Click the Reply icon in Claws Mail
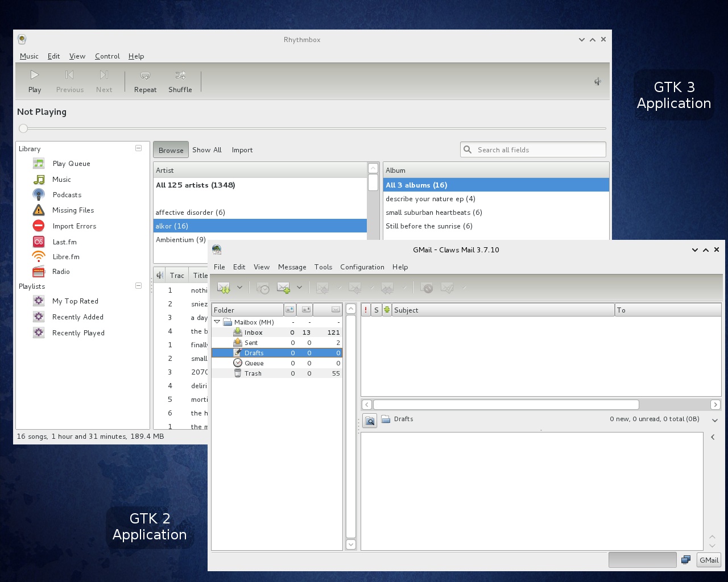The width and height of the screenshot is (728, 582). pos(322,288)
